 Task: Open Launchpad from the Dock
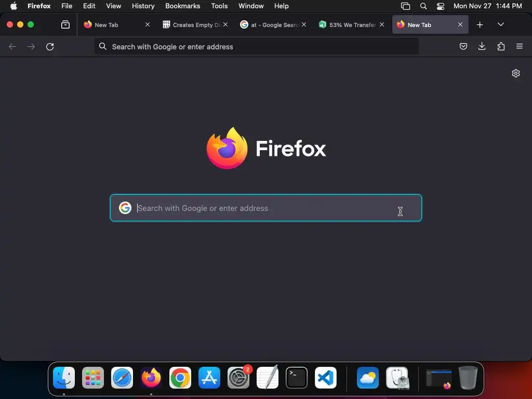point(93,378)
